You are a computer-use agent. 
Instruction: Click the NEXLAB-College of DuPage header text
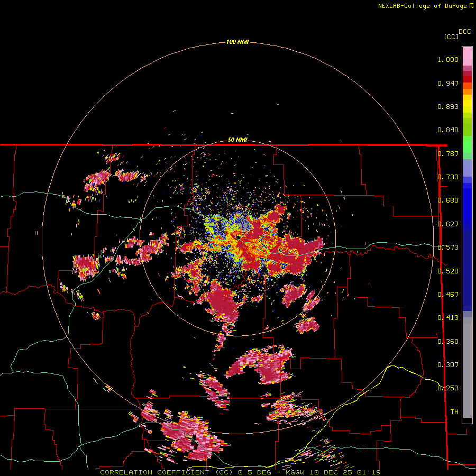422,6
